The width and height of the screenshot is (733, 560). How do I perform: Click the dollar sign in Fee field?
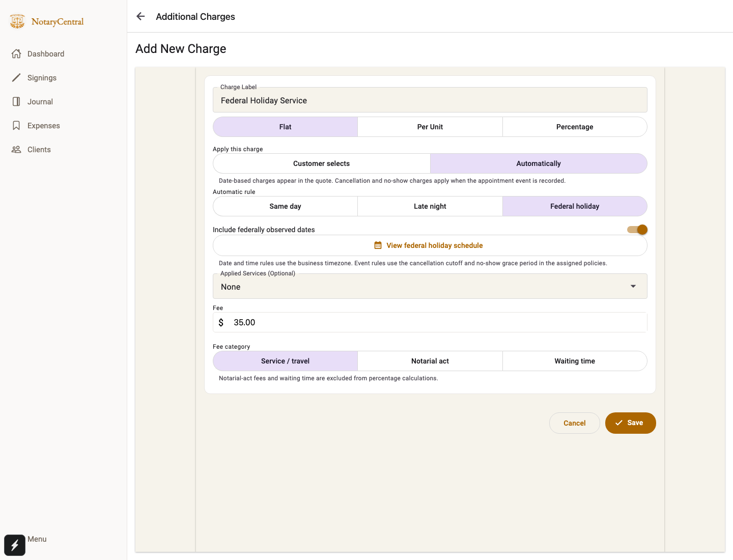point(221,322)
